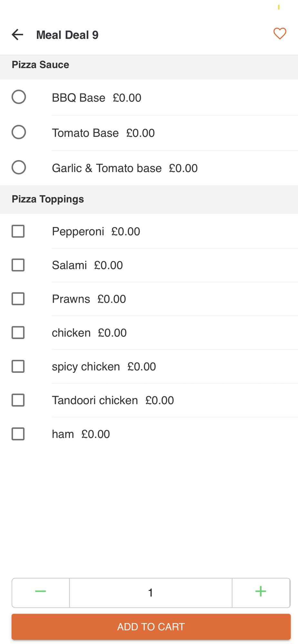Image resolution: width=298 pixels, height=644 pixels.
Task: Choose Tomato Base radio button
Action: (19, 132)
